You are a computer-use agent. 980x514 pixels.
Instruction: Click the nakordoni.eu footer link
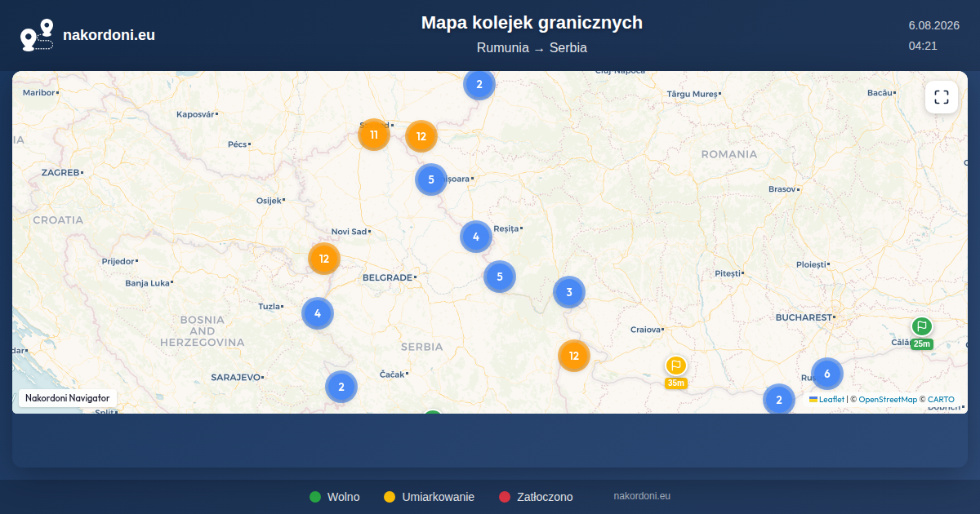[x=642, y=496]
